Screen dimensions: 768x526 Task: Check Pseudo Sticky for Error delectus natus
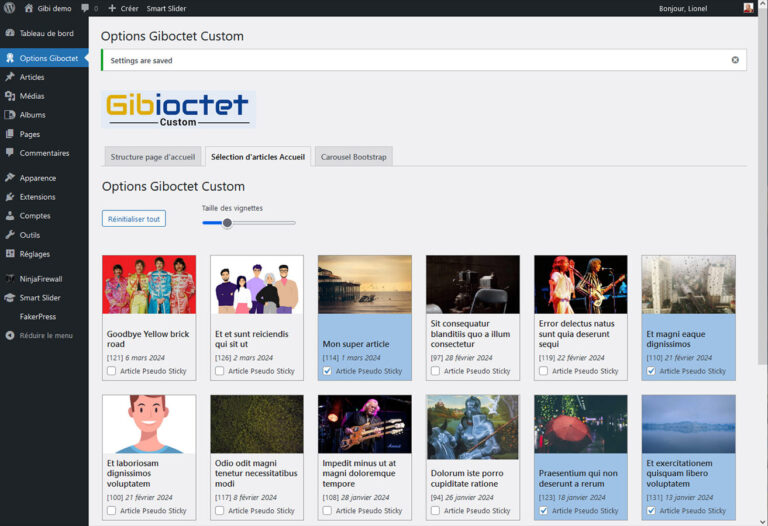pyautogui.click(x=543, y=371)
